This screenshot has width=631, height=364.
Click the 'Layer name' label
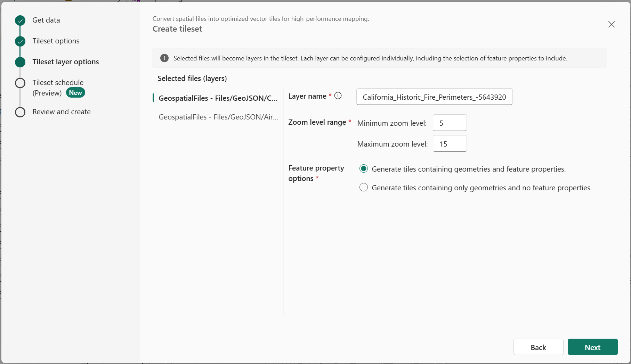(x=307, y=96)
